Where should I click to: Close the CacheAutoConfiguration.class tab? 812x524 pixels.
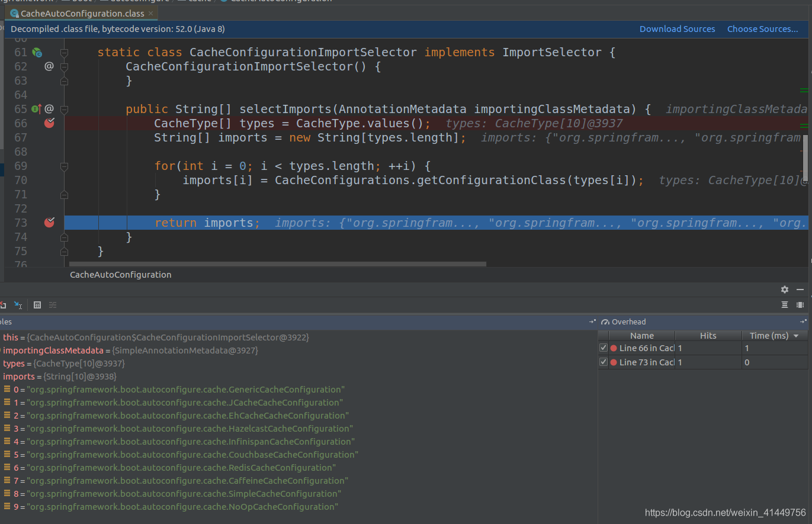click(152, 13)
